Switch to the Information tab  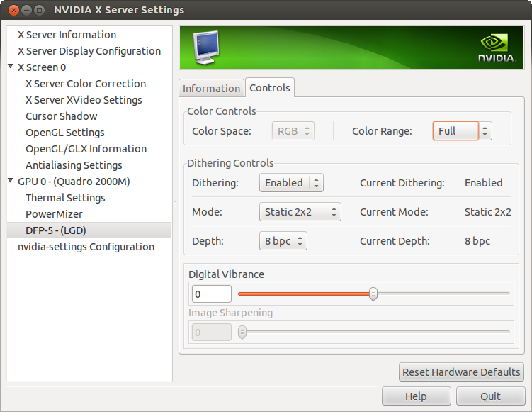click(211, 89)
